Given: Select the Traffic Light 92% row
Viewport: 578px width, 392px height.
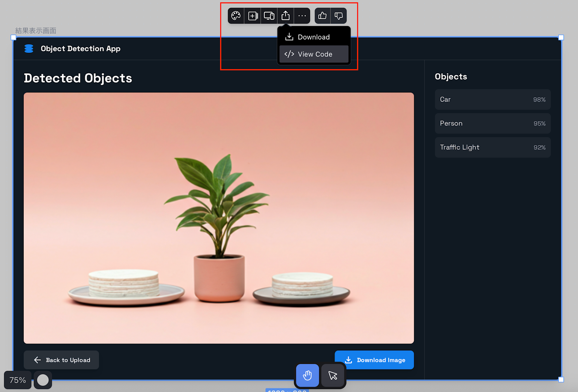Looking at the screenshot, I should pos(492,147).
